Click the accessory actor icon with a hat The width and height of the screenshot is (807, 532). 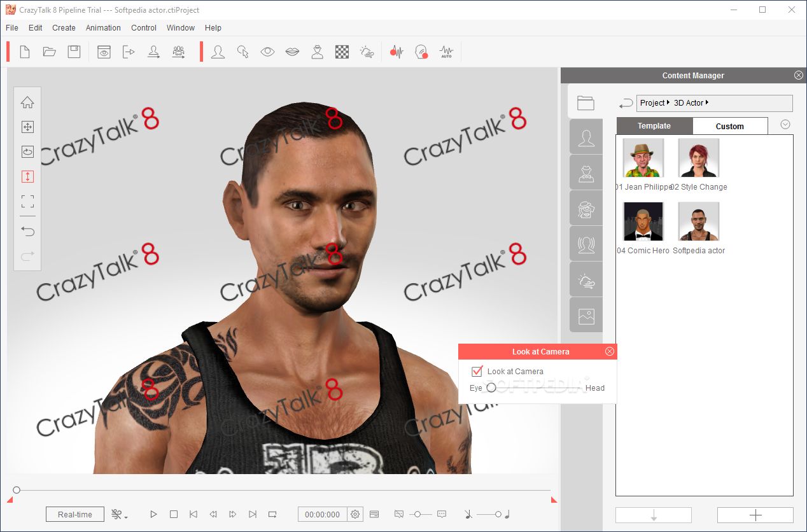[x=317, y=52]
